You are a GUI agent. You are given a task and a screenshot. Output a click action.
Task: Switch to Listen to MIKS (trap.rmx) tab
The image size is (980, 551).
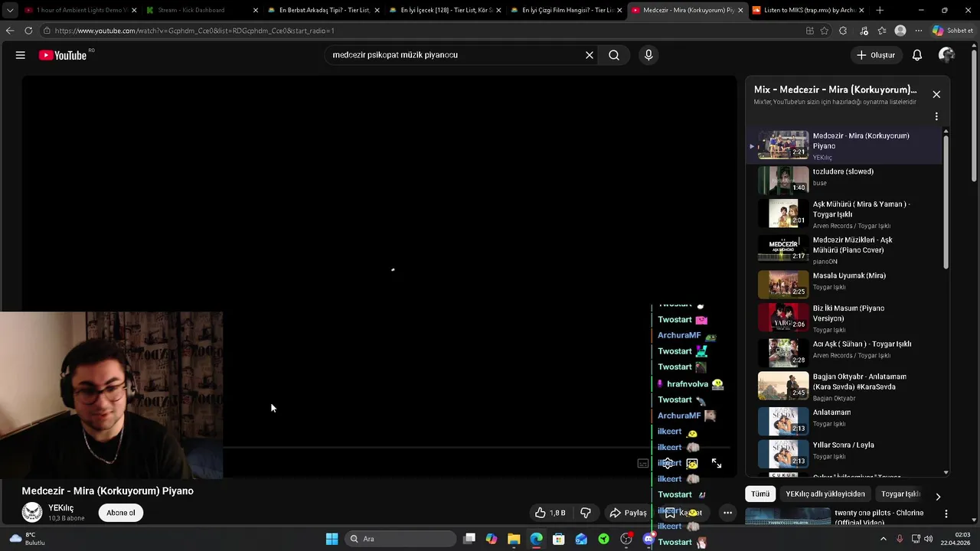click(x=808, y=10)
